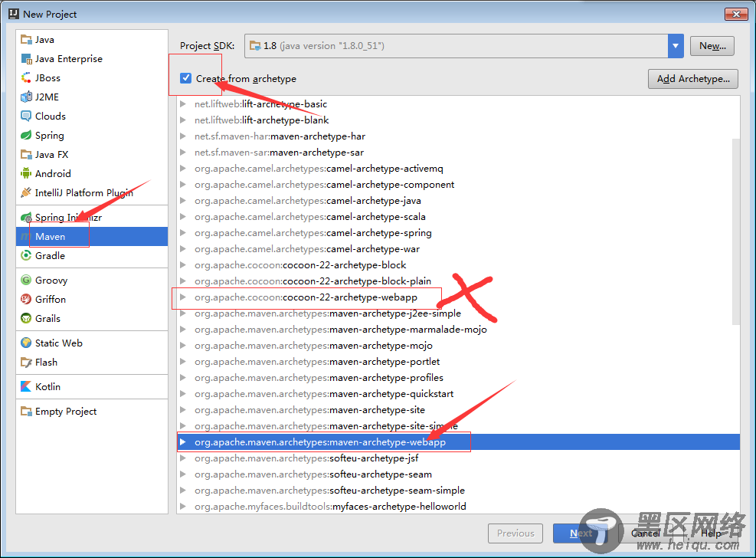Image resolution: width=756 pixels, height=558 pixels.
Task: Select maven-archetype-profiles row
Action: 458,378
